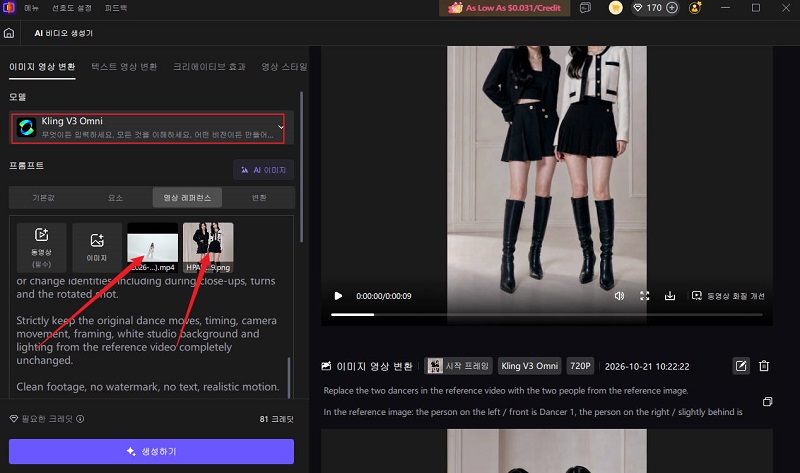Click the prompt text scrollbar

[289, 377]
